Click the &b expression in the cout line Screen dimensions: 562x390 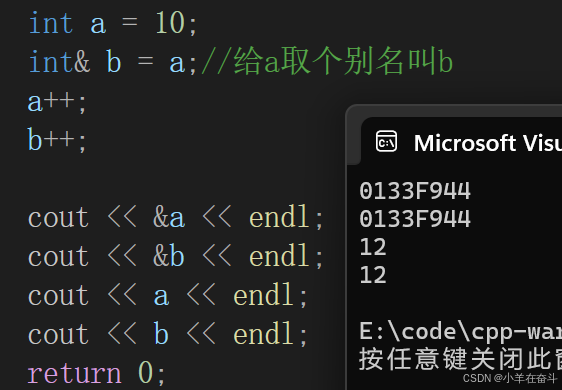(169, 256)
